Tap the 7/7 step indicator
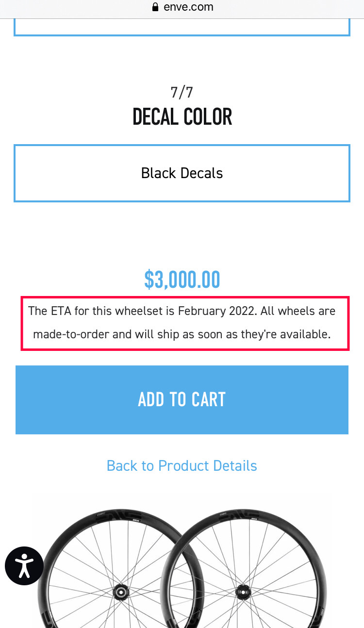Screen dimensions: 364x628 182,92
